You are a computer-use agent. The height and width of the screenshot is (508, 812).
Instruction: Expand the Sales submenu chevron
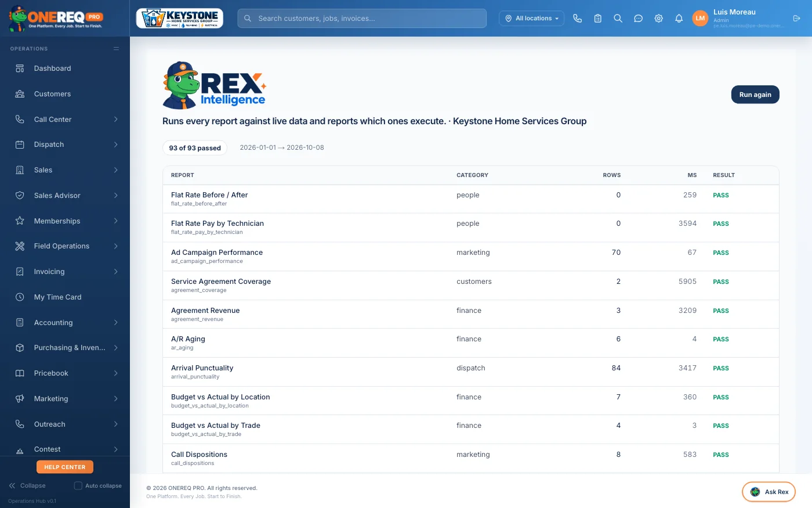116,170
